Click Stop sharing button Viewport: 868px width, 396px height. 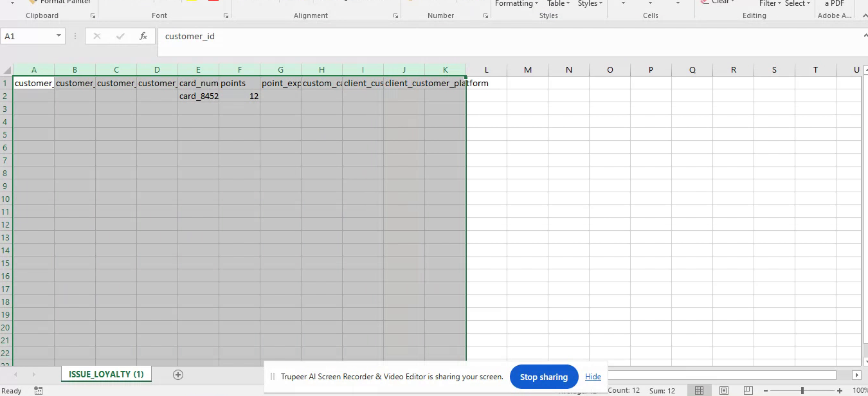544,377
